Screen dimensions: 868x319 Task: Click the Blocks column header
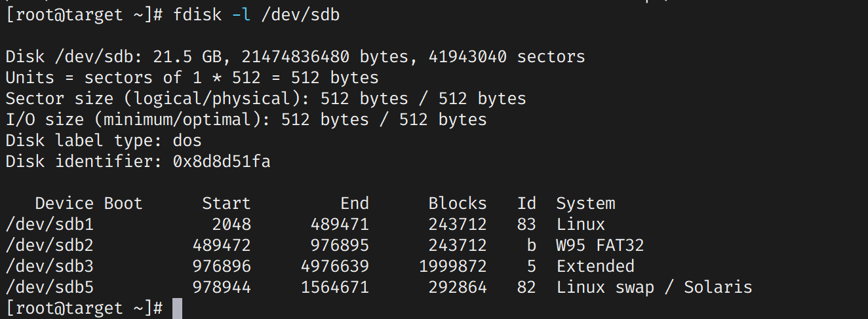point(458,204)
